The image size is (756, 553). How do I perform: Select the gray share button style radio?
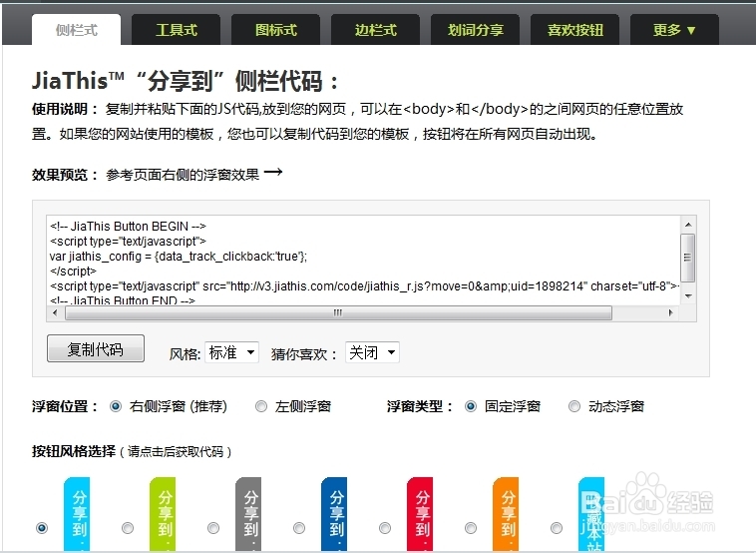tap(213, 528)
